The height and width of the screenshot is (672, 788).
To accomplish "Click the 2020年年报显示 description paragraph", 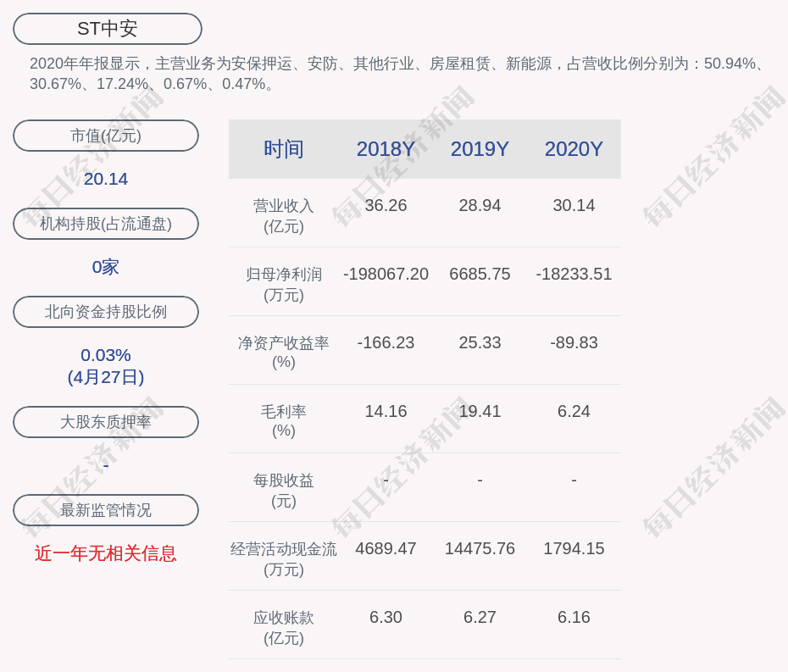I will pos(397,74).
